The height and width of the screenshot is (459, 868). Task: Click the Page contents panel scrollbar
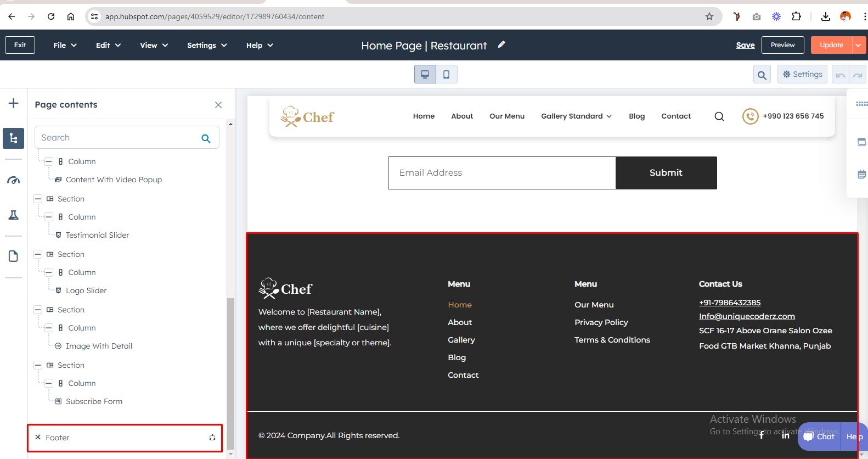tap(230, 373)
